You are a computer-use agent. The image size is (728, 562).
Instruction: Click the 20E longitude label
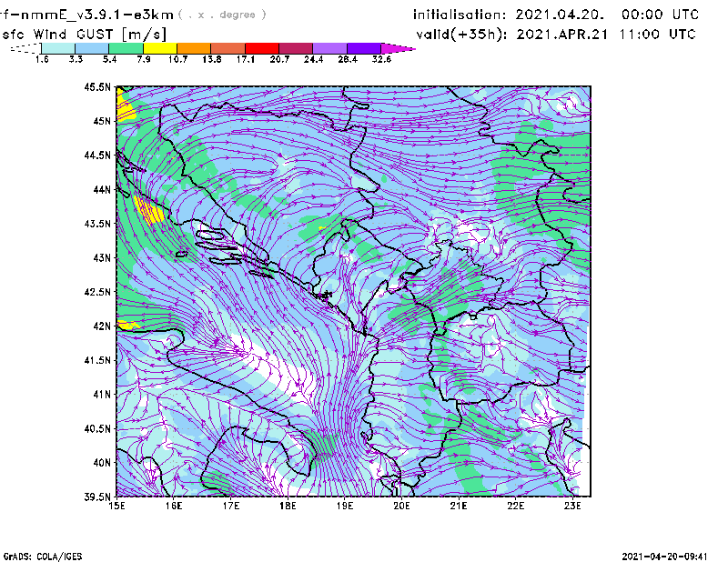click(x=401, y=506)
